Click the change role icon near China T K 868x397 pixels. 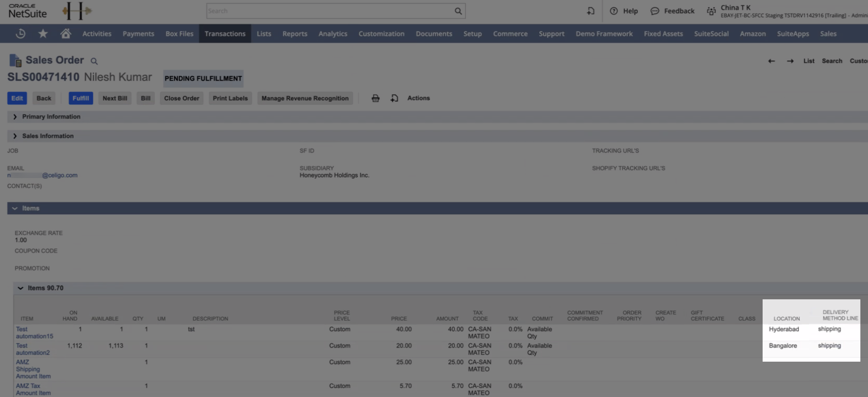[711, 11]
